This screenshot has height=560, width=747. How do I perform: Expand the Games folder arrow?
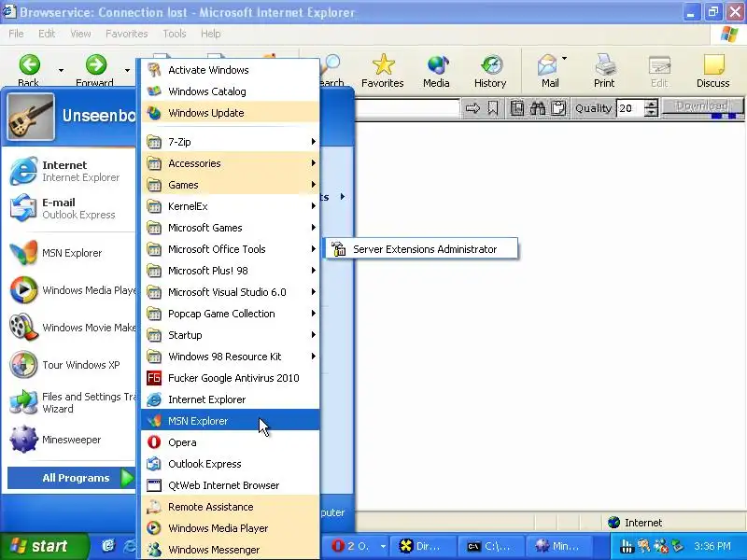313,184
